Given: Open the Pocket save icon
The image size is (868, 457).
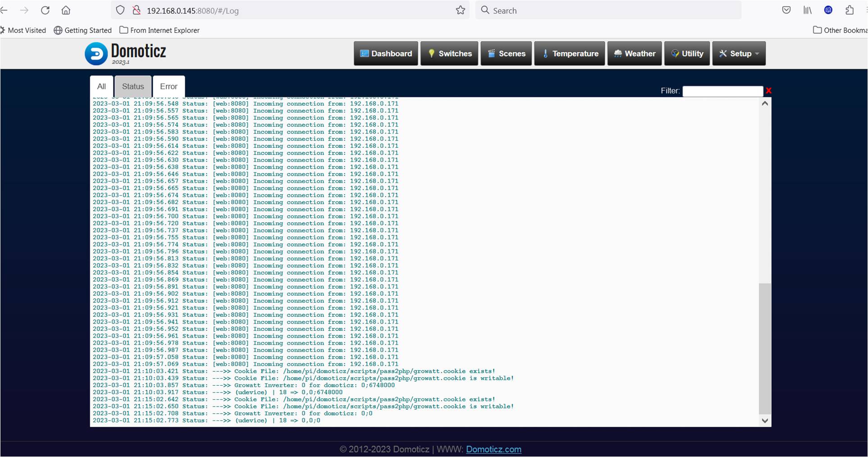Looking at the screenshot, I should (x=786, y=10).
